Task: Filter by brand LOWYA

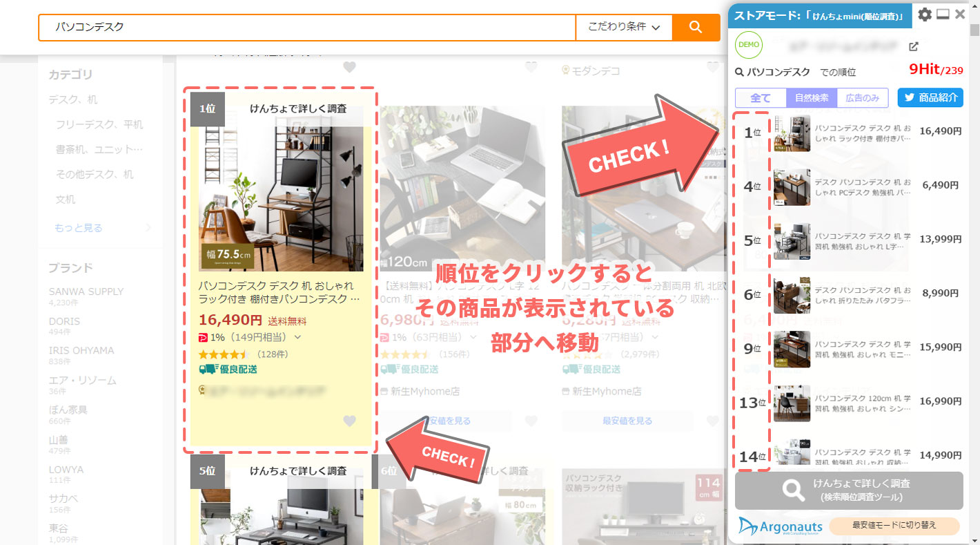Action: (x=66, y=470)
